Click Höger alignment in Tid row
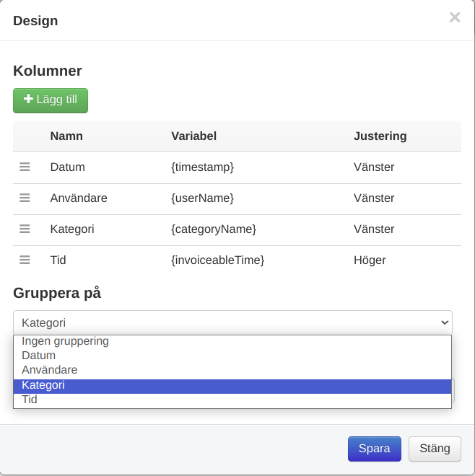475x476 pixels. 370,260
